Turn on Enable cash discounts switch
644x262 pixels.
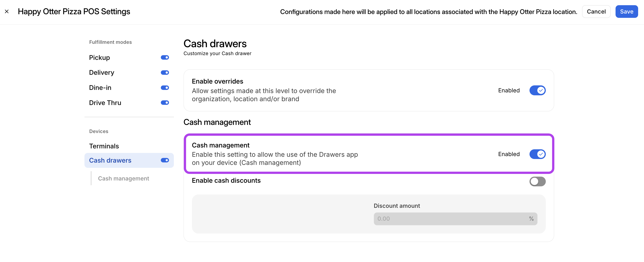[x=537, y=181]
